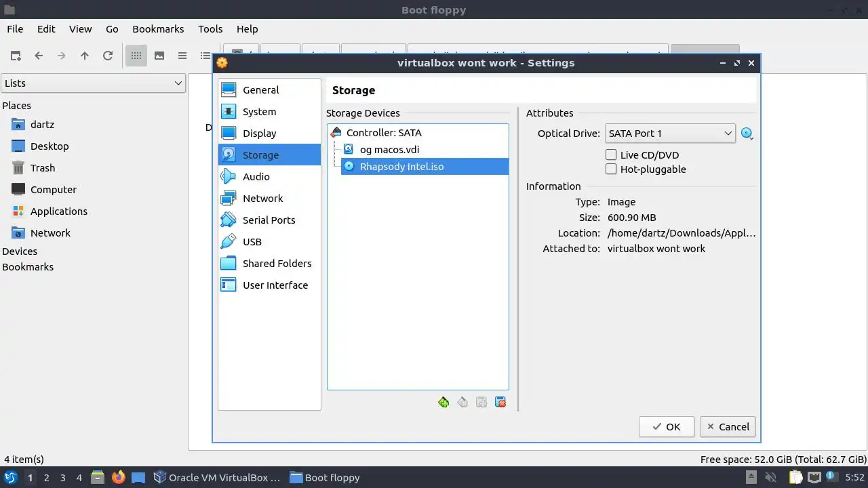The height and width of the screenshot is (488, 868).
Task: Switch to workspace 4
Action: [x=79, y=477]
